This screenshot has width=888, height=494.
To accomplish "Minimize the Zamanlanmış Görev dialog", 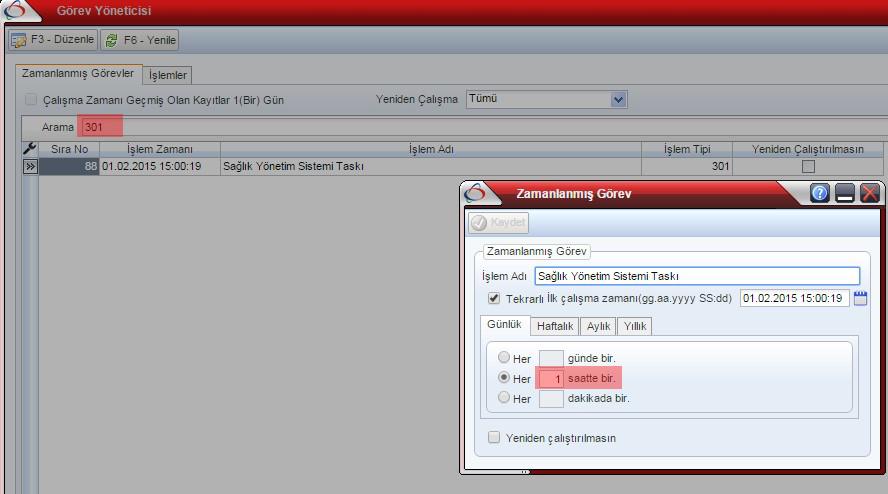I will coord(845,194).
